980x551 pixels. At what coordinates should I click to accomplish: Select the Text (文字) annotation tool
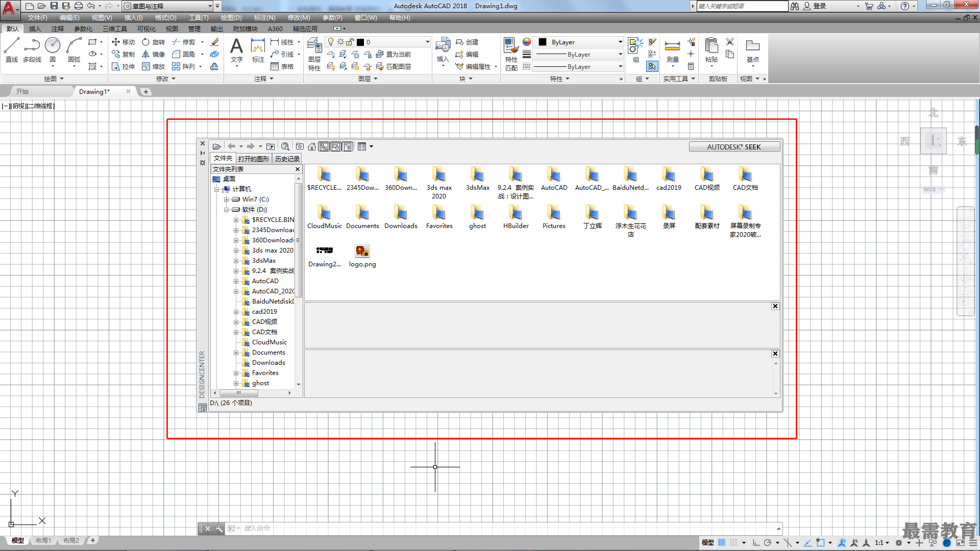pos(236,50)
